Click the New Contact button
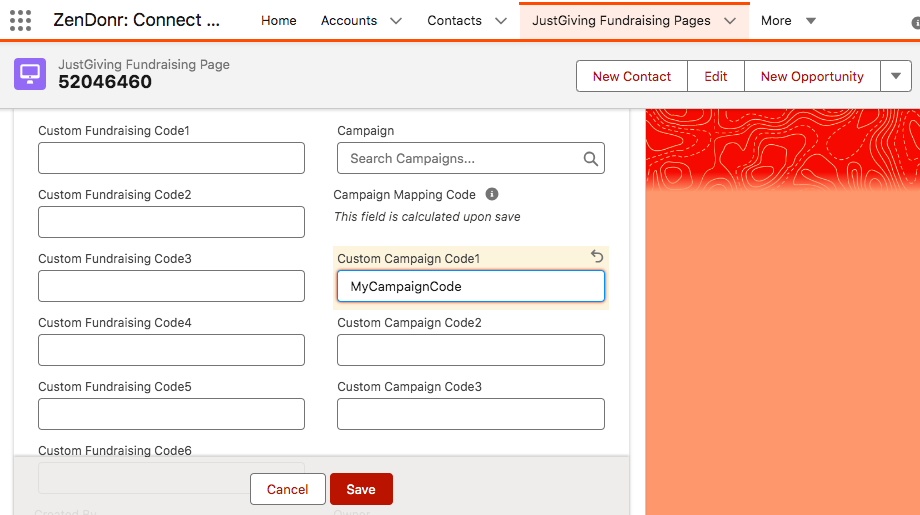The width and height of the screenshot is (920, 515). [631, 76]
